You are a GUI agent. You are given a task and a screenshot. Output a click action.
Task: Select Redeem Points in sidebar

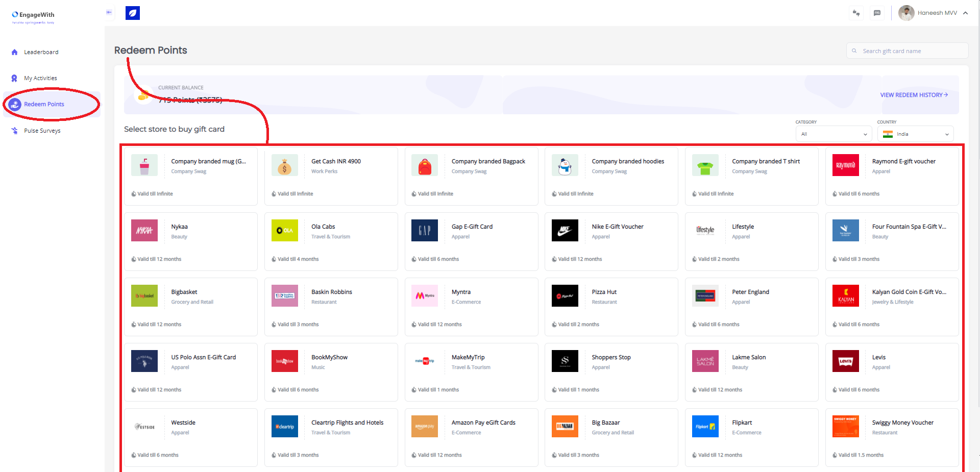pos(44,104)
